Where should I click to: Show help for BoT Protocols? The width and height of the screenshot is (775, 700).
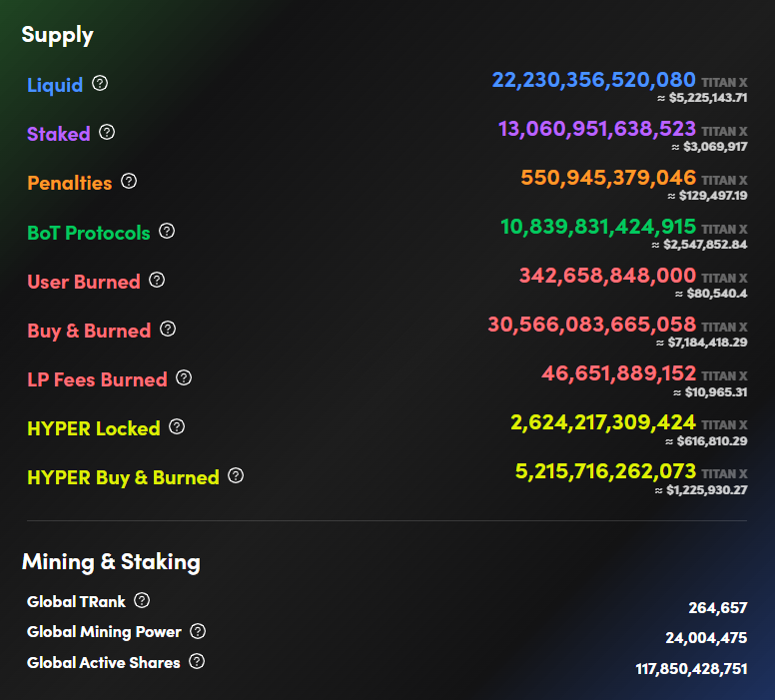click(x=167, y=231)
